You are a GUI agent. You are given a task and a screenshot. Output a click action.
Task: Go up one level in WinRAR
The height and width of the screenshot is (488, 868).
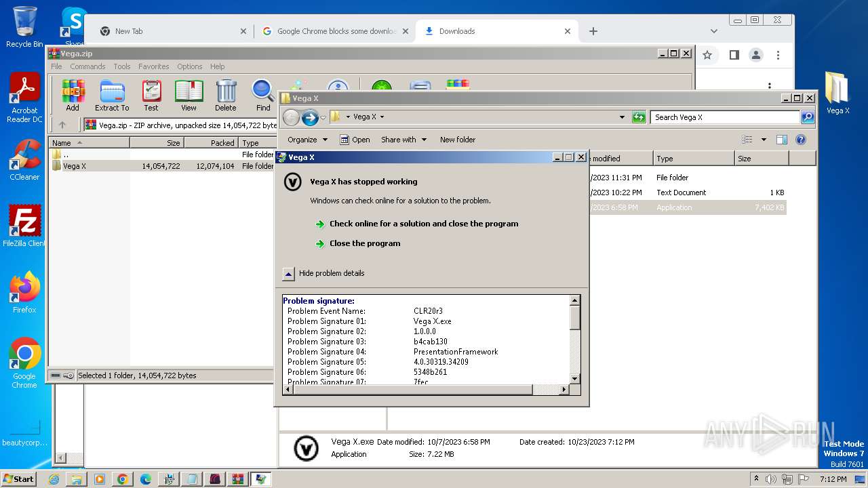(62, 125)
